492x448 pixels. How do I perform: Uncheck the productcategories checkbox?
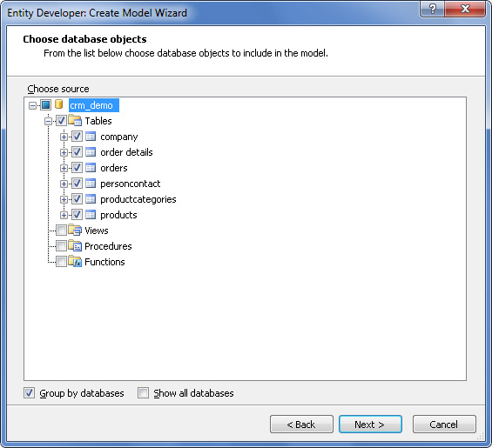coord(77,199)
